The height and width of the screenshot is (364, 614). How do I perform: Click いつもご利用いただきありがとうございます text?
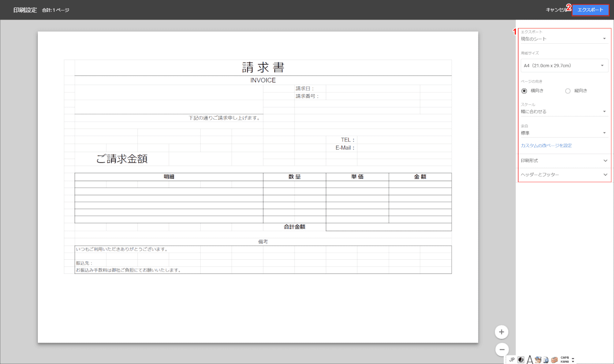122,249
